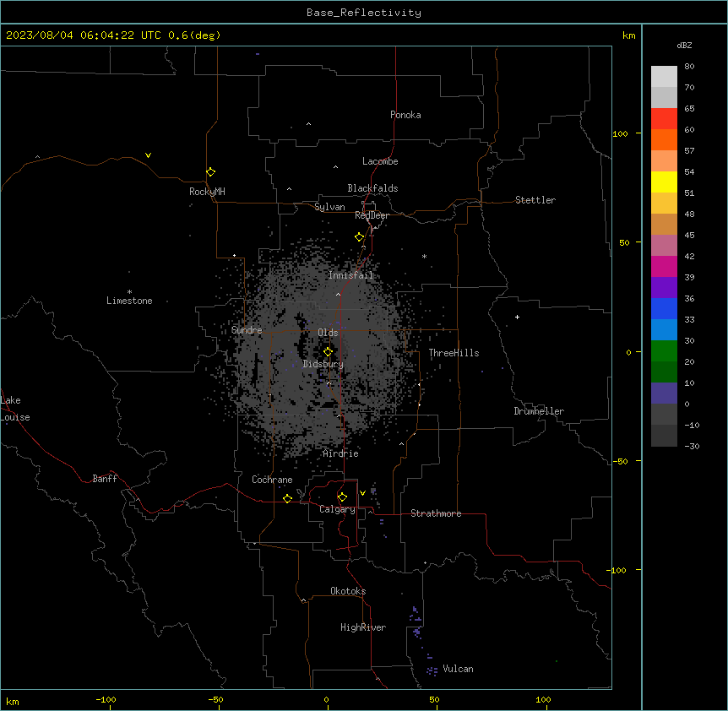Click the yellow diamond marker below Cochrane
The width and height of the screenshot is (728, 711).
(x=287, y=498)
